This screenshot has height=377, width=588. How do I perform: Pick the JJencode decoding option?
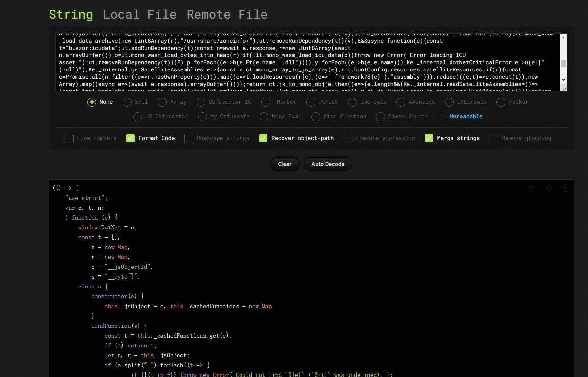click(352, 102)
